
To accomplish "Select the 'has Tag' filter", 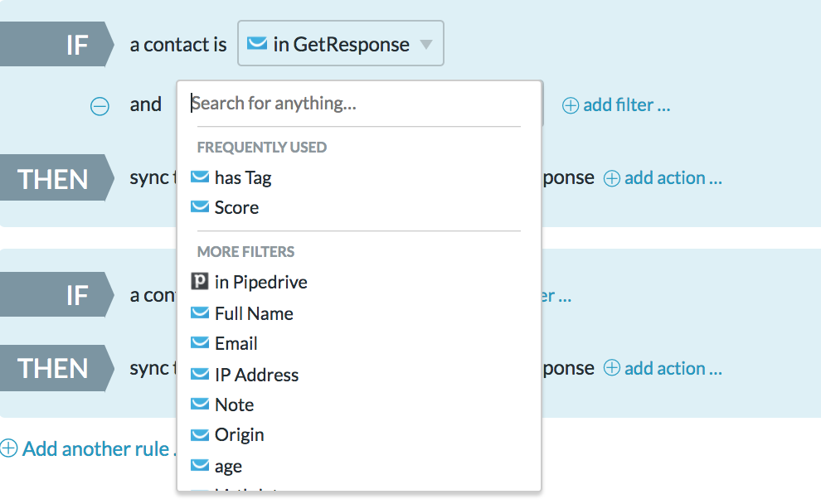I will 243,178.
